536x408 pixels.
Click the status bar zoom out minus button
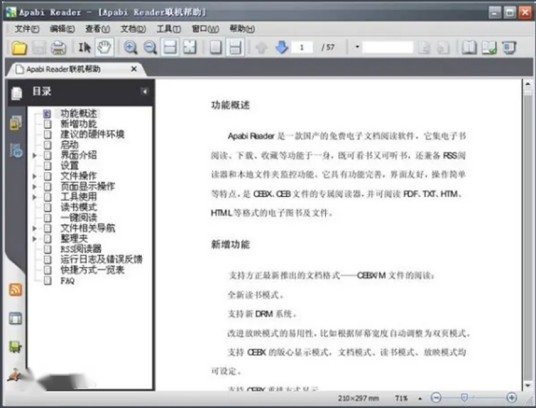pyautogui.click(x=436, y=398)
